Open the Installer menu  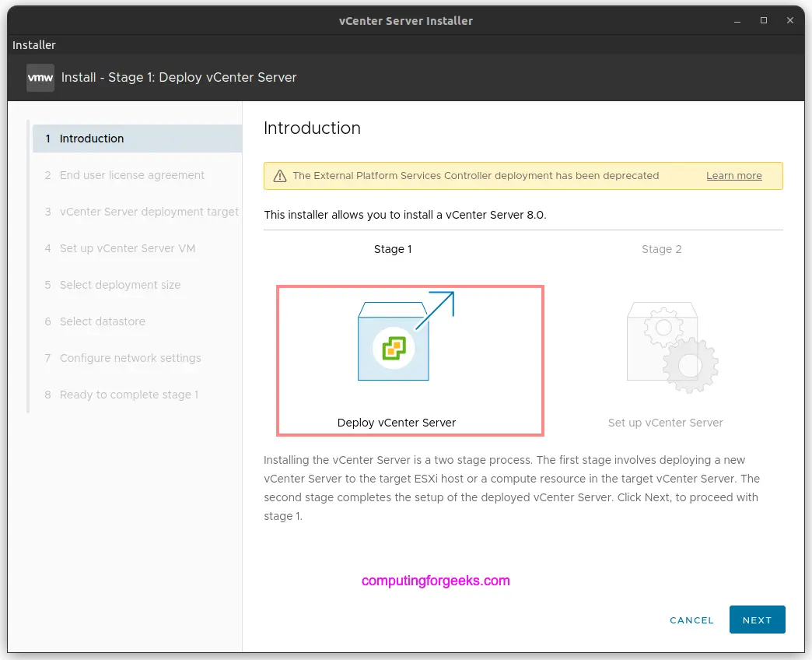[x=33, y=45]
